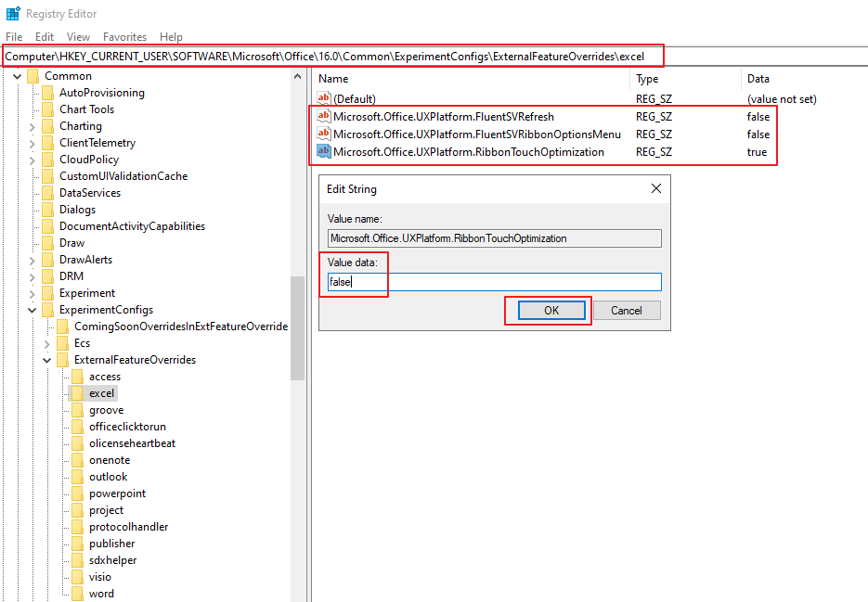The height and width of the screenshot is (602, 868).
Task: Collapse the Common tree node
Action: click(x=17, y=76)
